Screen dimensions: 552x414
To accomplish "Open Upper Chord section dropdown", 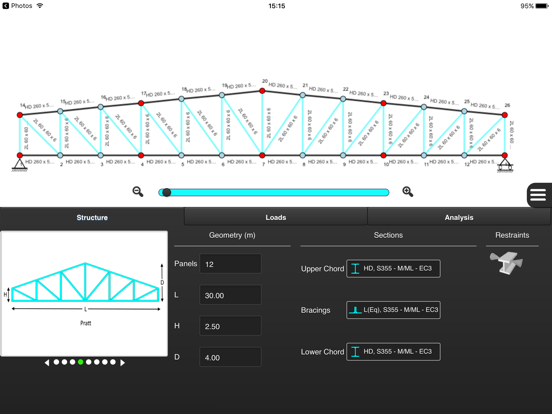I will (x=393, y=269).
